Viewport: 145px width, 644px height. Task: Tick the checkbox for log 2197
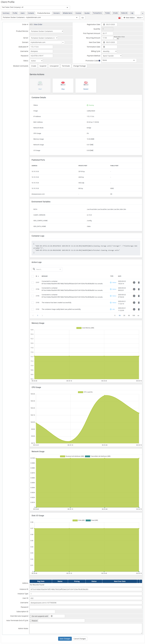pos(33,282)
